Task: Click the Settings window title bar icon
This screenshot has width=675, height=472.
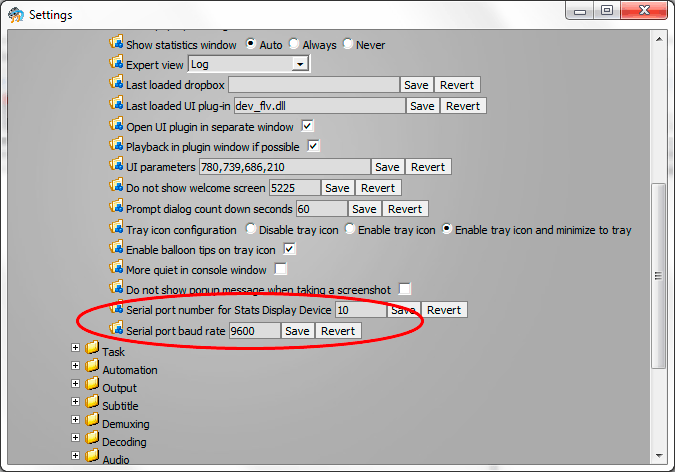Action: [15, 14]
